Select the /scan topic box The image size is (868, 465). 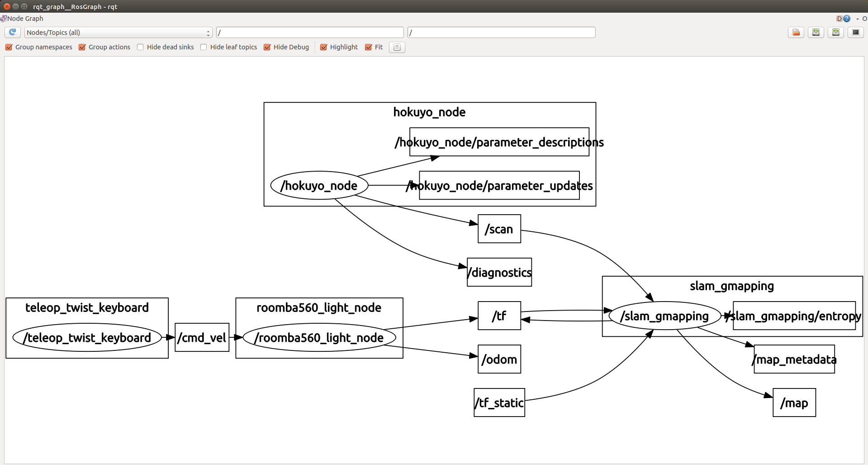coord(499,229)
